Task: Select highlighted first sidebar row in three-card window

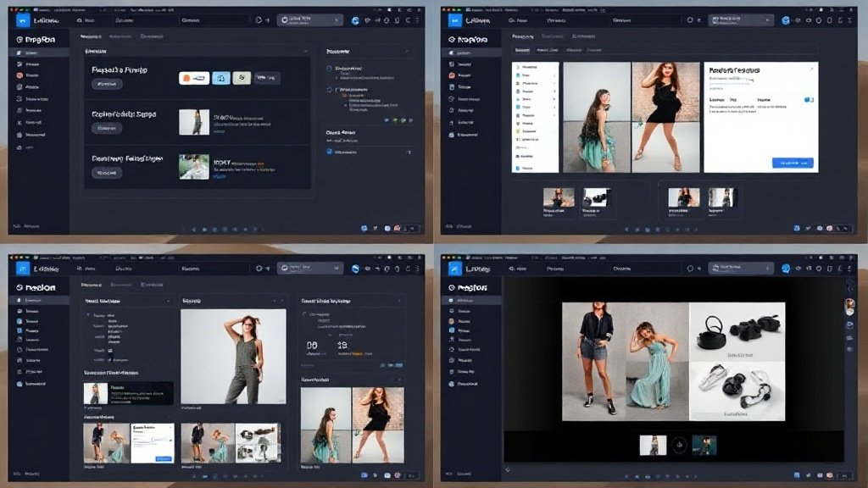Action: [39, 53]
